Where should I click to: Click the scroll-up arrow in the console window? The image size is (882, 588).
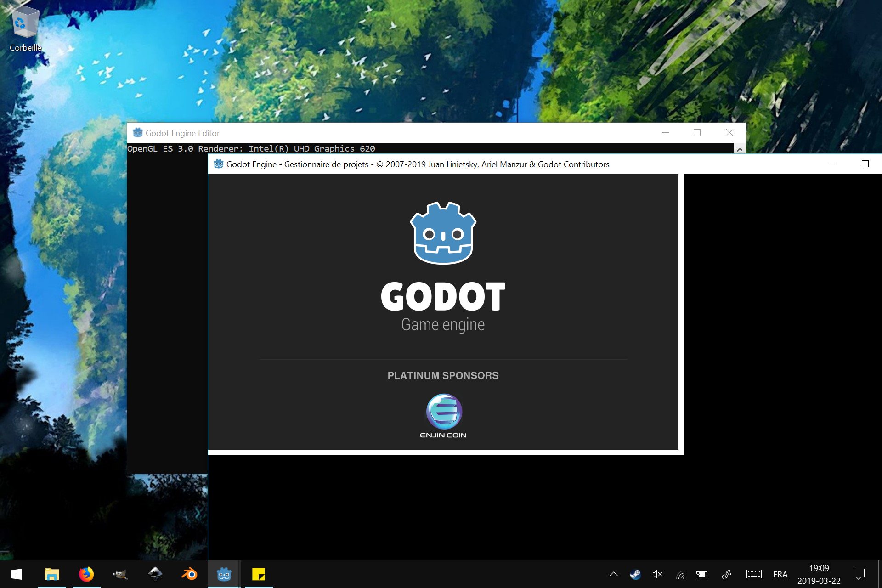740,149
